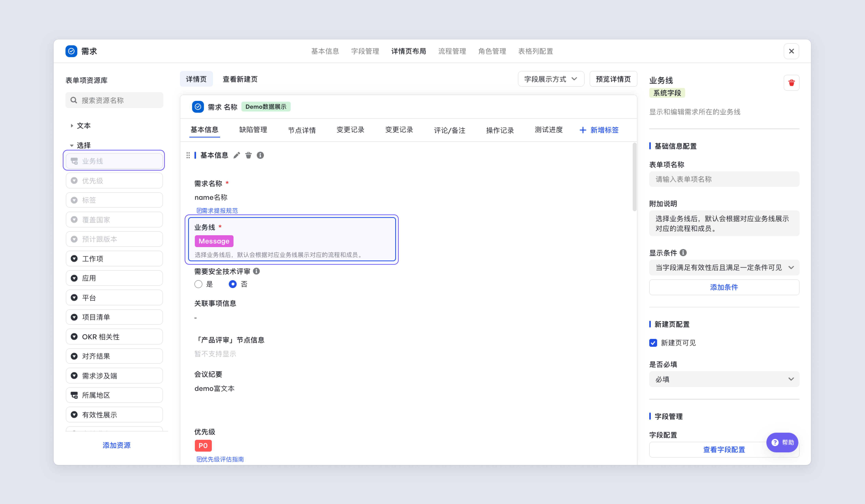Select the 是 radio button
The height and width of the screenshot is (504, 865).
(198, 284)
